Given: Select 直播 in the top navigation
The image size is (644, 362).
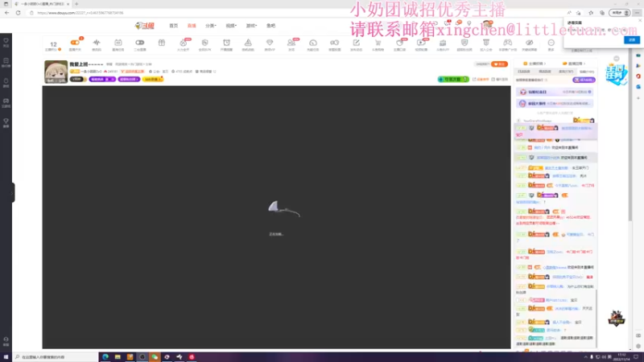Looking at the screenshot, I should point(192,26).
